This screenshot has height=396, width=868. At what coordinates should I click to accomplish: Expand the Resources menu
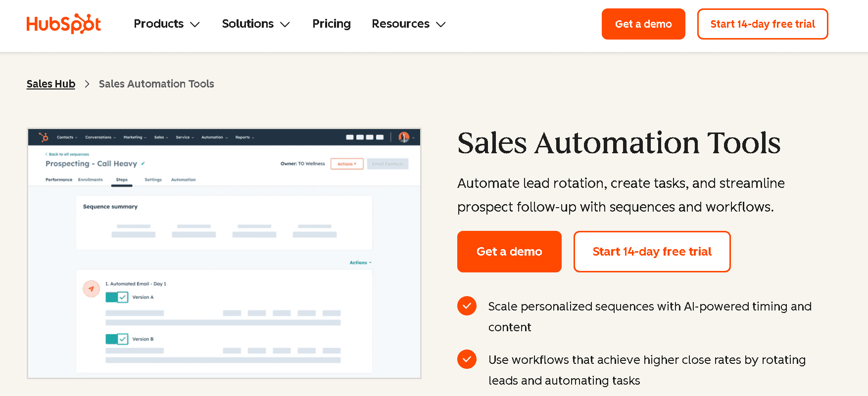(x=409, y=24)
